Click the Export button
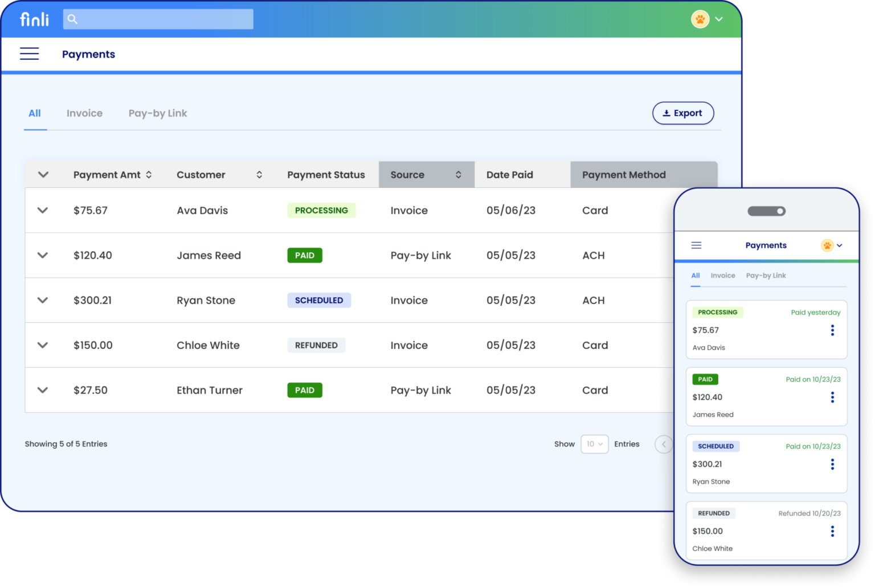The image size is (875, 588). pos(683,113)
